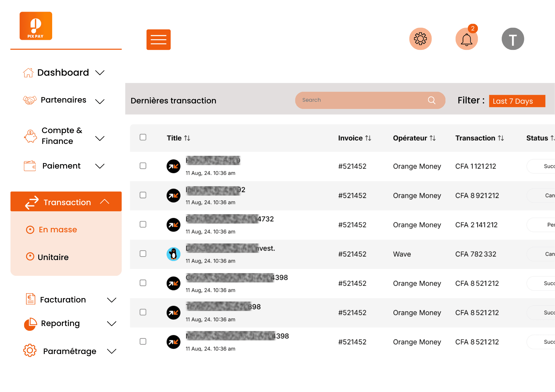Collapse the Transaction chevron
The image size is (555, 392).
(x=105, y=202)
